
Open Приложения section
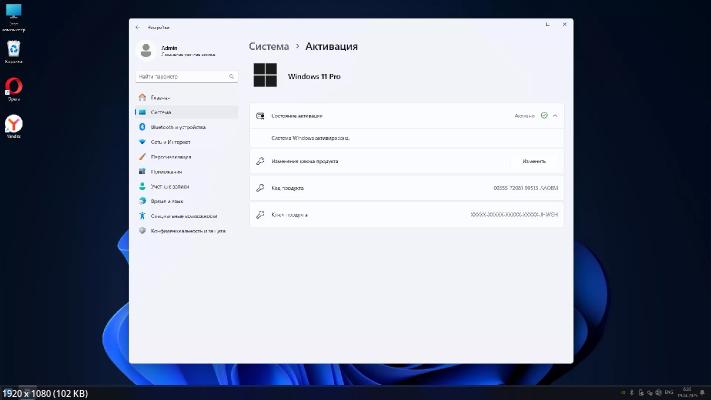[x=186, y=171]
